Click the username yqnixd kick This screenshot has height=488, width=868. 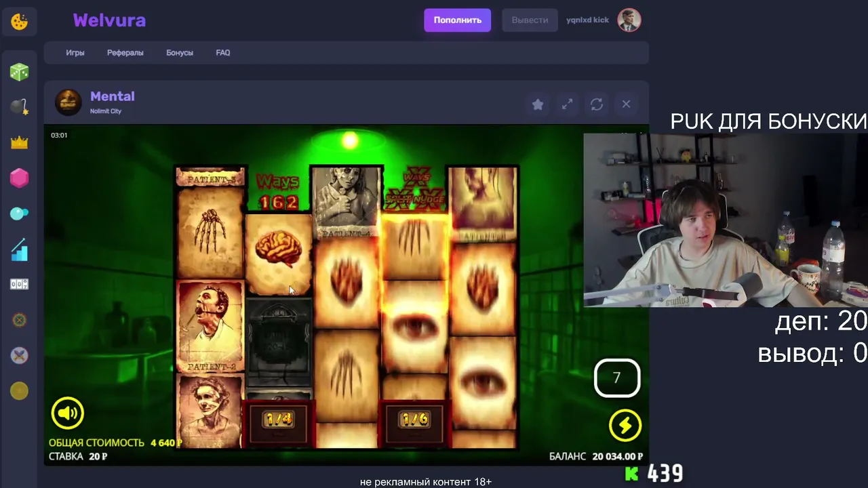click(587, 20)
